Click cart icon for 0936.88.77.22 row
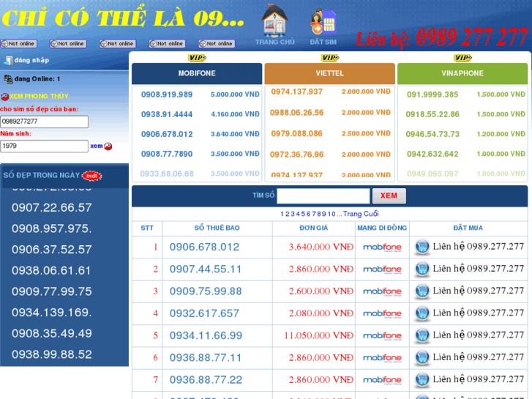This screenshot has width=532, height=399. pos(422,380)
